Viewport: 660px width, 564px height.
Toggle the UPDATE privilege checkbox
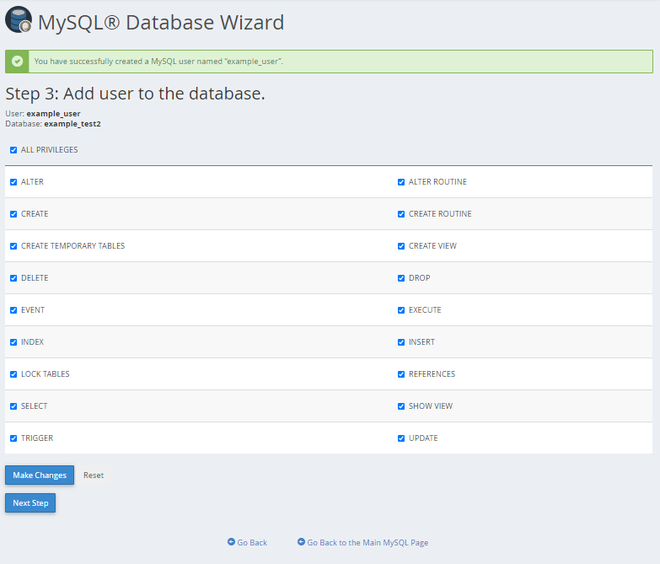pos(401,438)
